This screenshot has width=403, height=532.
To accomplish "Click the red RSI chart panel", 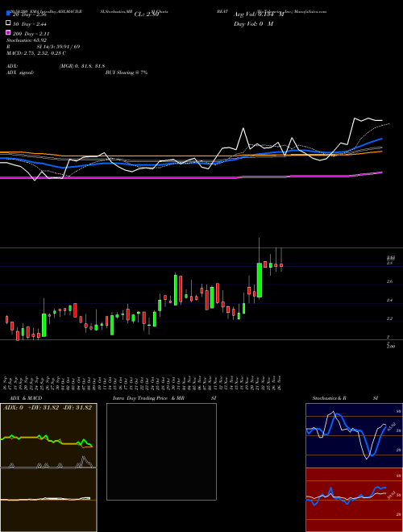I will pos(354,500).
